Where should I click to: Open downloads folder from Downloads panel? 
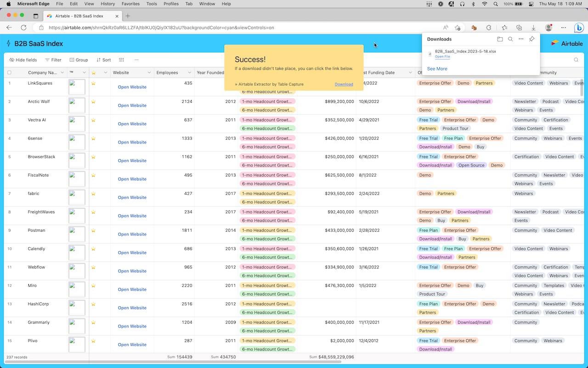500,39
